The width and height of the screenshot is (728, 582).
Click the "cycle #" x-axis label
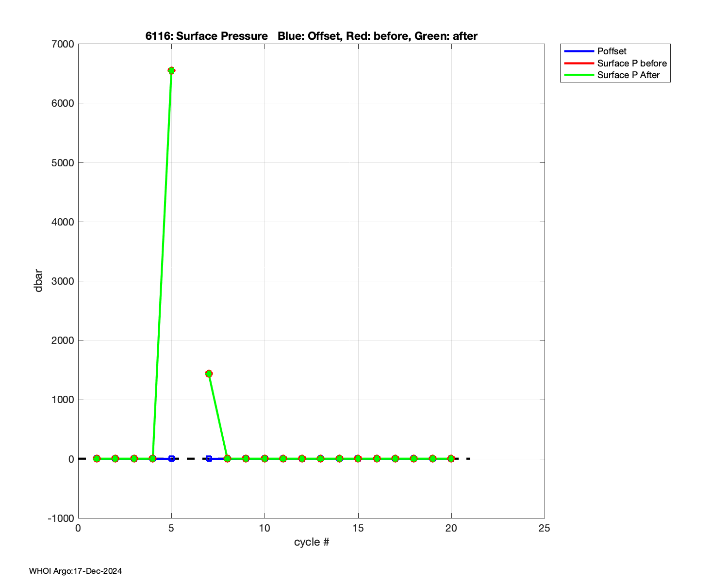[x=311, y=542]
